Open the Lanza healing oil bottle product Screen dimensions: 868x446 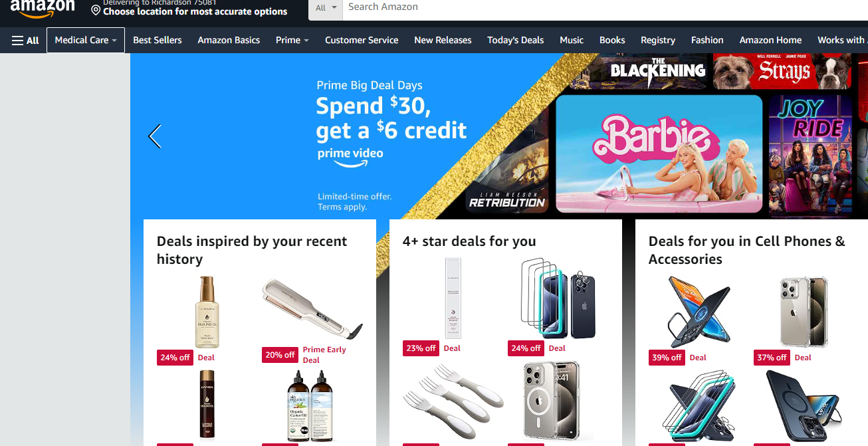click(207, 312)
